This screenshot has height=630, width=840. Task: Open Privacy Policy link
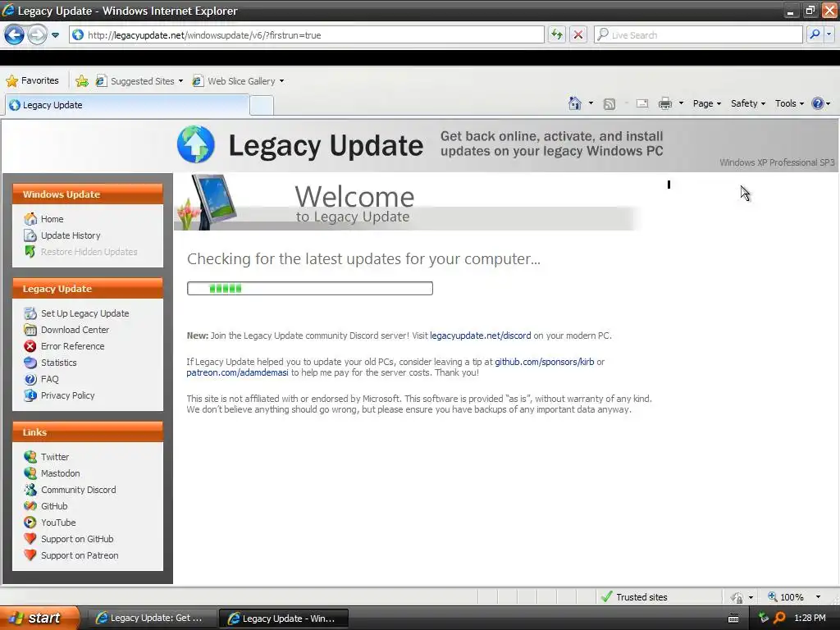(68, 395)
